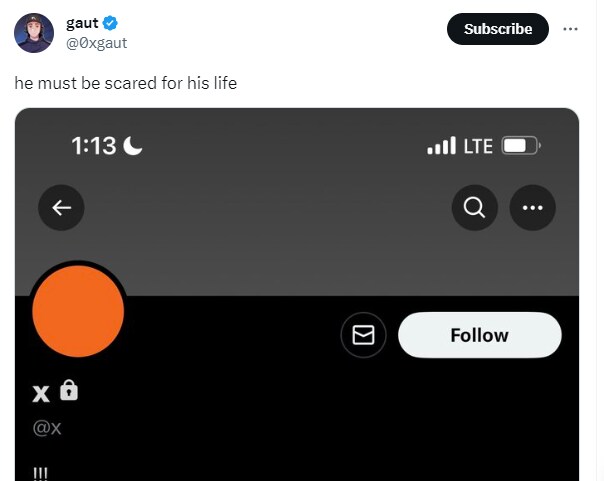Click the battery indicator icon

pos(520,146)
